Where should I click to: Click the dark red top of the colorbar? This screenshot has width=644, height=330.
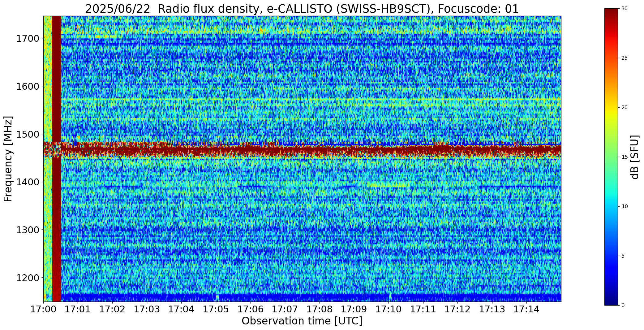pyautogui.click(x=612, y=14)
